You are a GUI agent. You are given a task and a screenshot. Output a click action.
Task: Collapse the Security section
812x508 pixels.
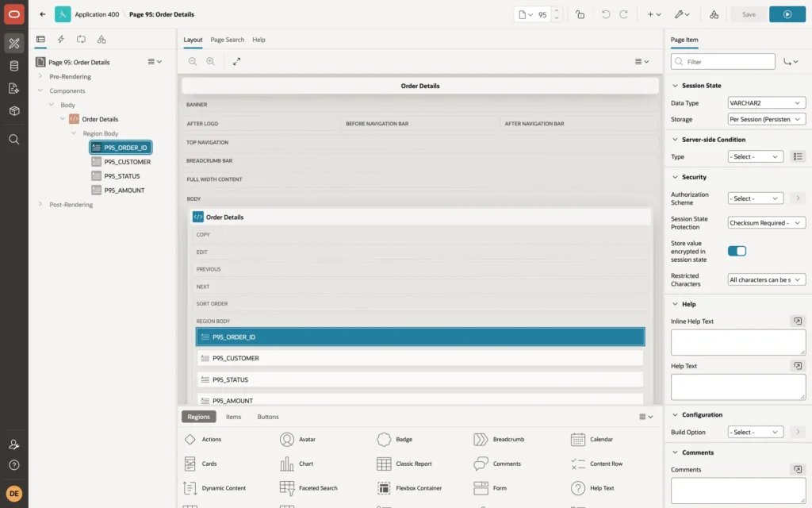675,177
